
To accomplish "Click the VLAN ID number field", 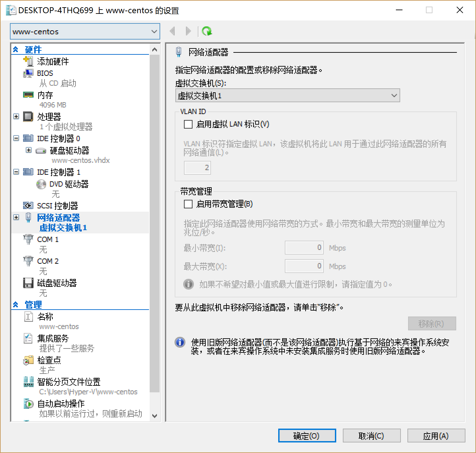I will pyautogui.click(x=197, y=168).
